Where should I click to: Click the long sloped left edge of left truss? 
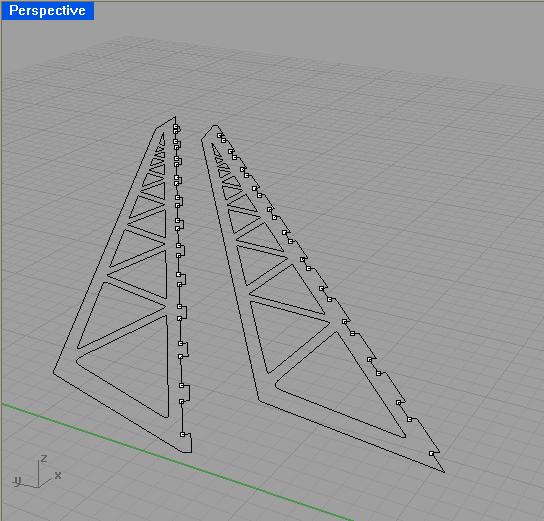click(x=104, y=250)
